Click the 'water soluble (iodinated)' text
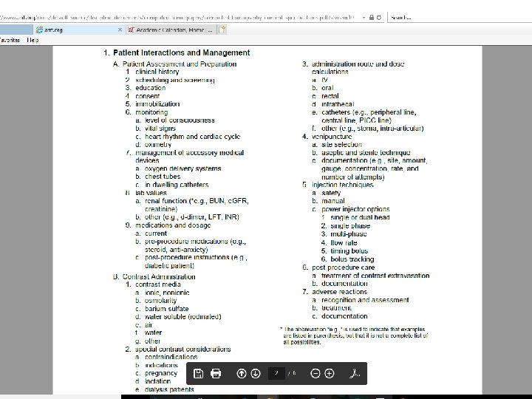 click(x=183, y=316)
